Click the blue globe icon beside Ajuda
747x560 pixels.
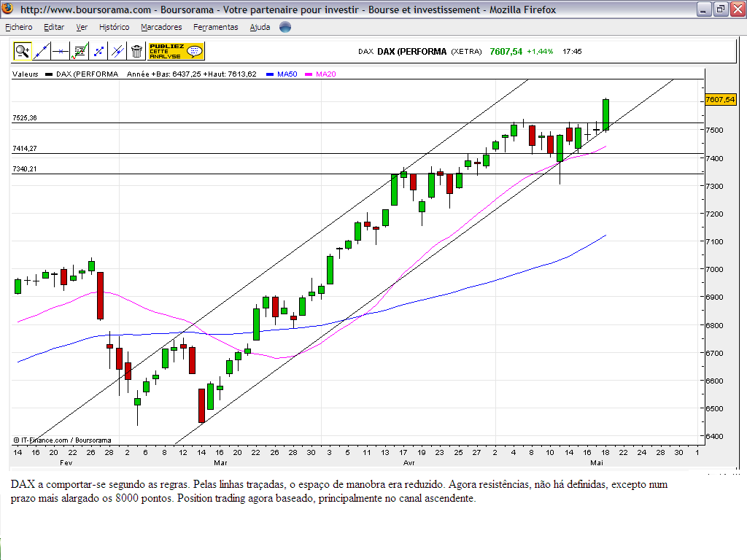285,27
